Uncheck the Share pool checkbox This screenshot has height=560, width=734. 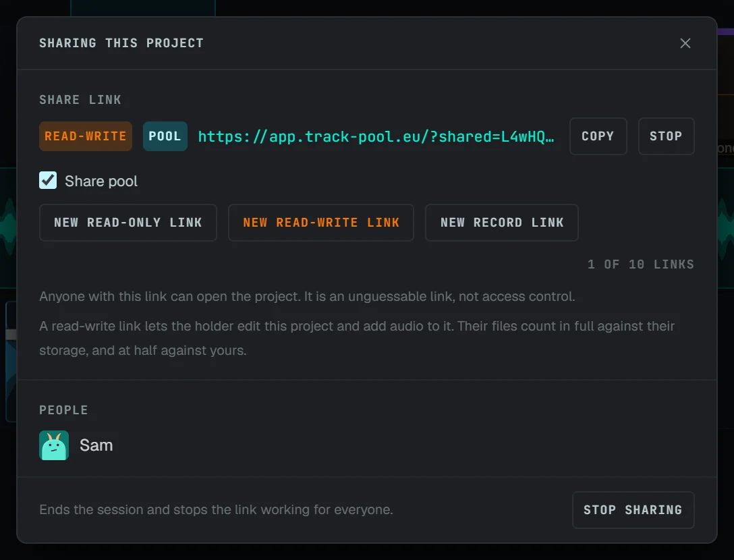[48, 180]
